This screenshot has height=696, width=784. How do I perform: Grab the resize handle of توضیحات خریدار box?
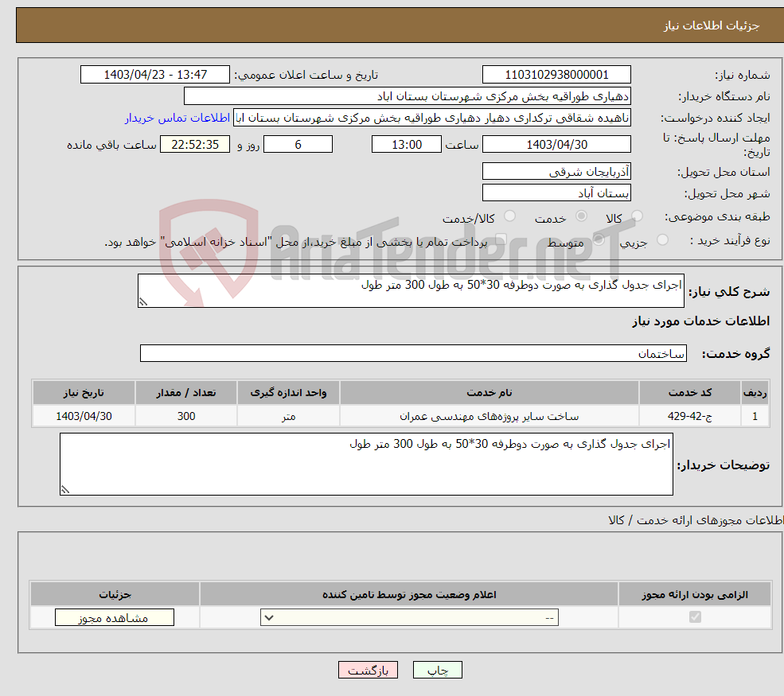(65, 490)
